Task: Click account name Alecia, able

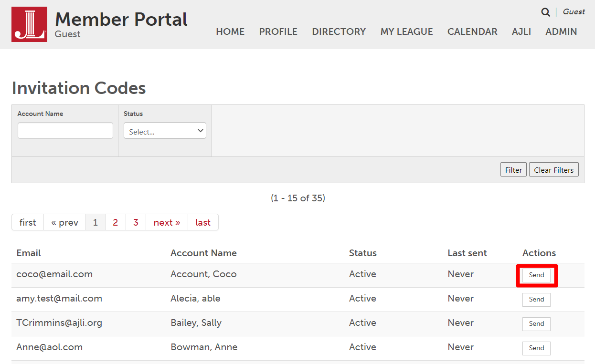Action: [195, 299]
